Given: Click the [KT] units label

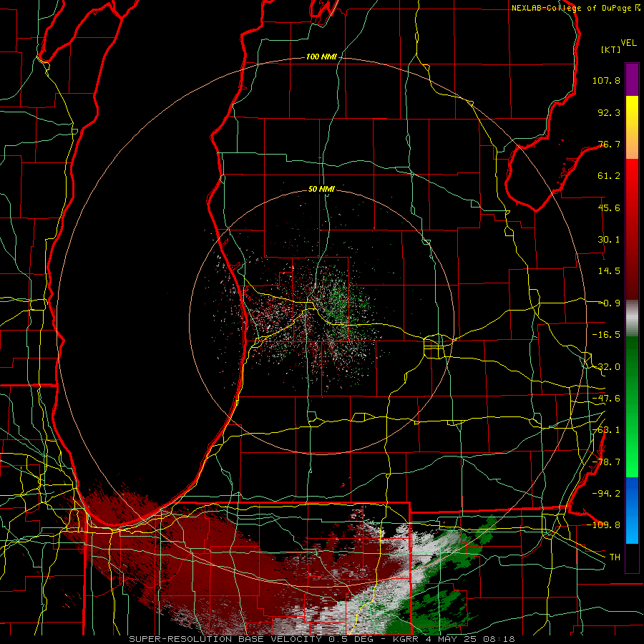Looking at the screenshot, I should pyautogui.click(x=611, y=49).
